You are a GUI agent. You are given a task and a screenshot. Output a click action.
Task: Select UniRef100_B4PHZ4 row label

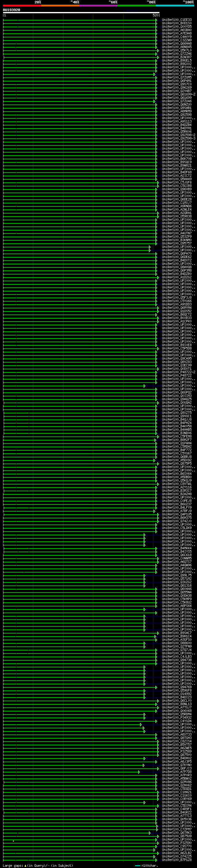(177, 423)
